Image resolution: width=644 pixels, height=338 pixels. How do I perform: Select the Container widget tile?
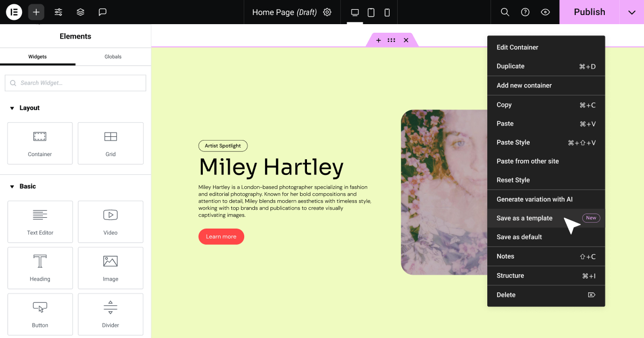(40, 143)
